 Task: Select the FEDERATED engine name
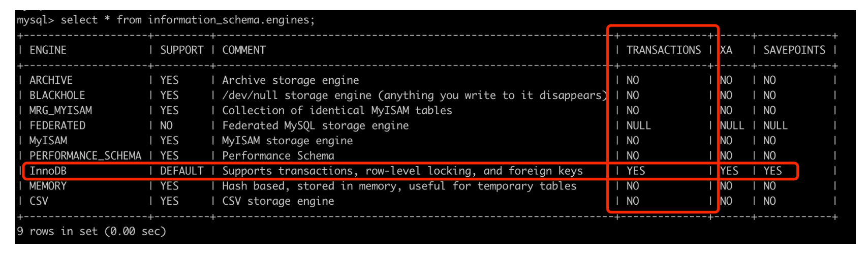57,125
